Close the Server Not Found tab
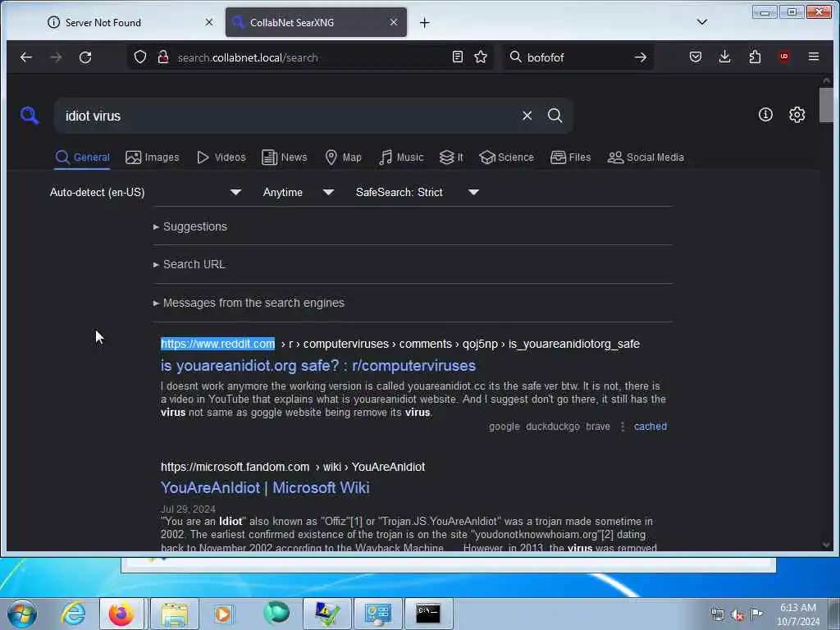The height and width of the screenshot is (630, 840). (x=209, y=22)
